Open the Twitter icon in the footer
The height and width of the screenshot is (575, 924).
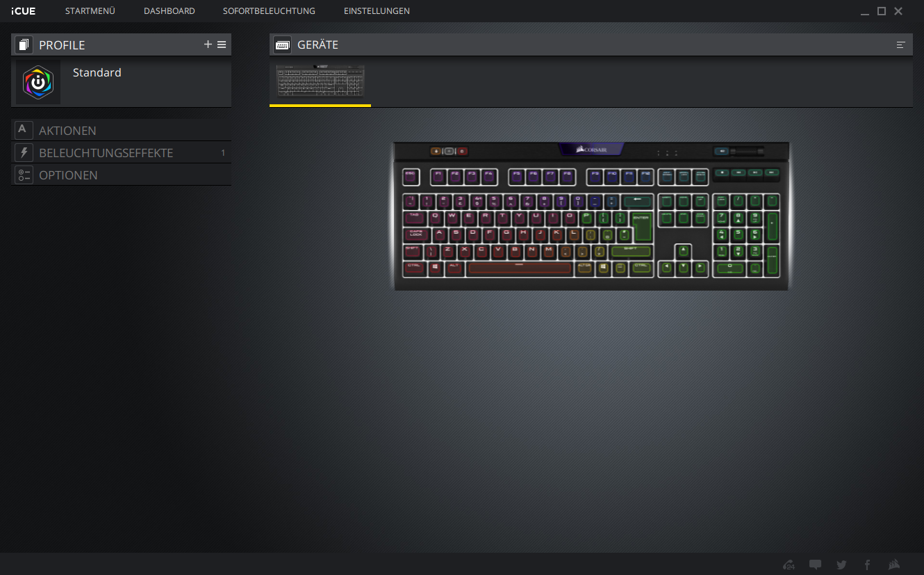841,565
